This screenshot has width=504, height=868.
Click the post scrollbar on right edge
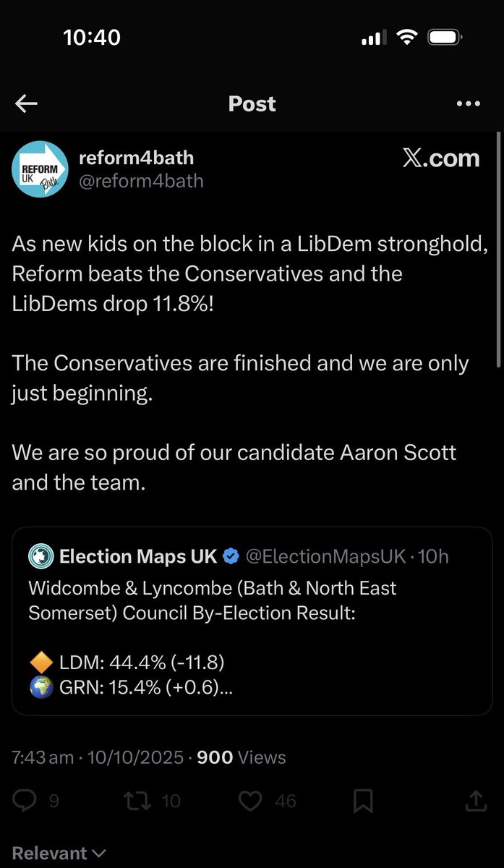click(499, 250)
